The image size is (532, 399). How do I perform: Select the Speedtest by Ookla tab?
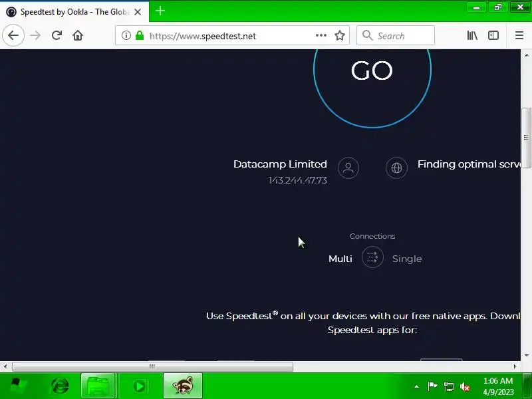coord(74,12)
